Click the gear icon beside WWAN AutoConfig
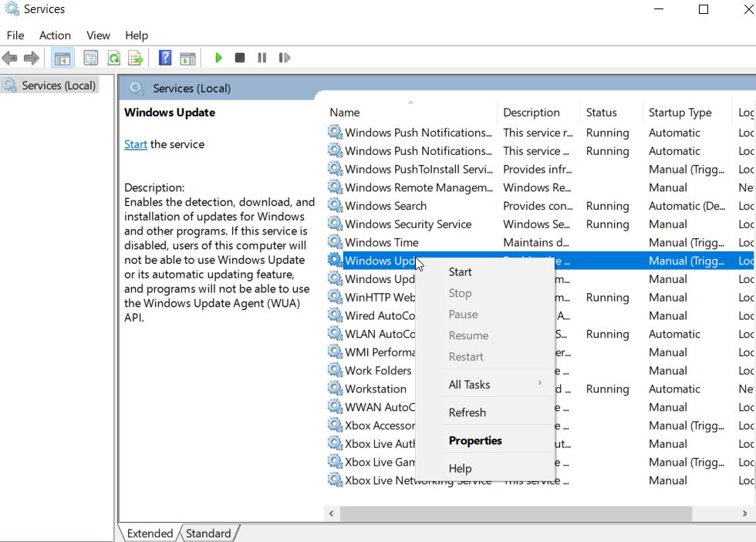The width and height of the screenshot is (756, 542). (335, 406)
